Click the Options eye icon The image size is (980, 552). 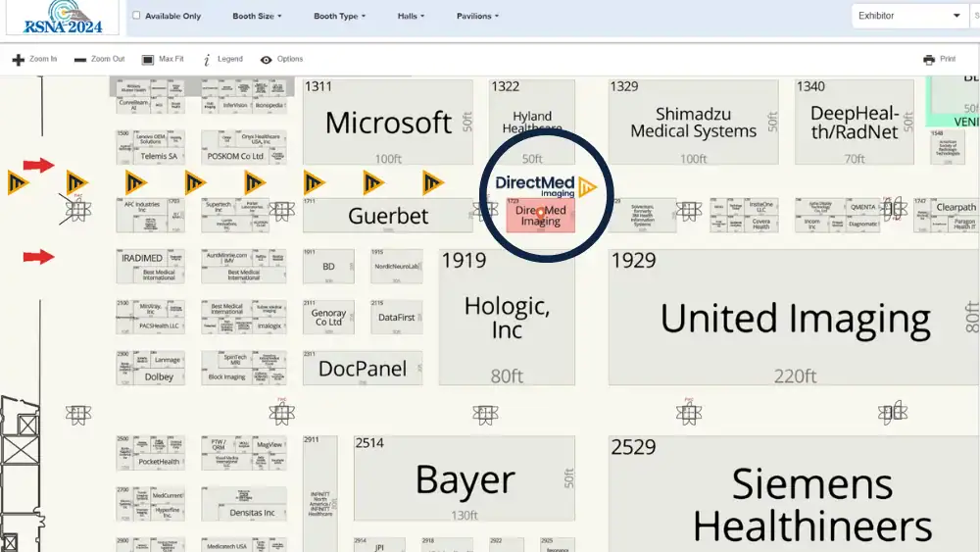tap(267, 60)
